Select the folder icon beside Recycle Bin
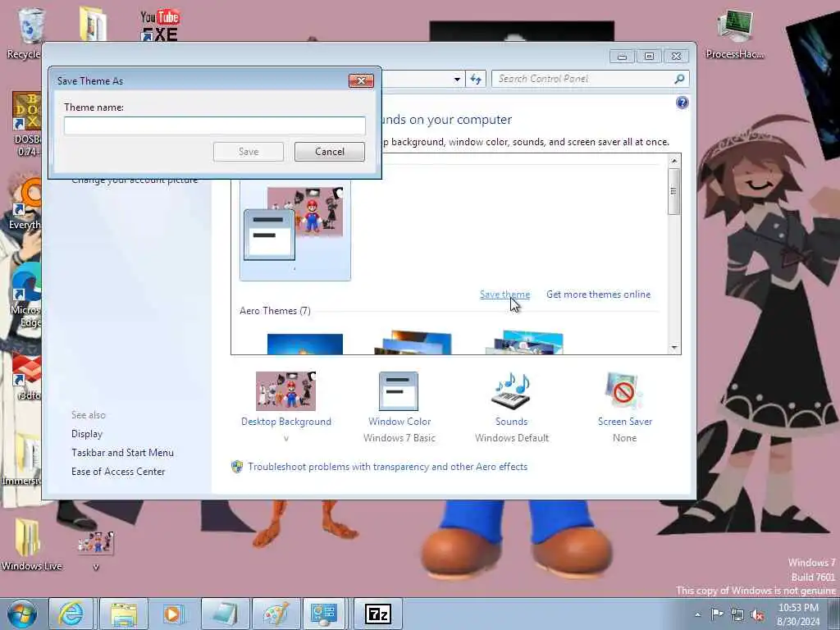The width and height of the screenshot is (840, 630). pyautogui.click(x=92, y=24)
